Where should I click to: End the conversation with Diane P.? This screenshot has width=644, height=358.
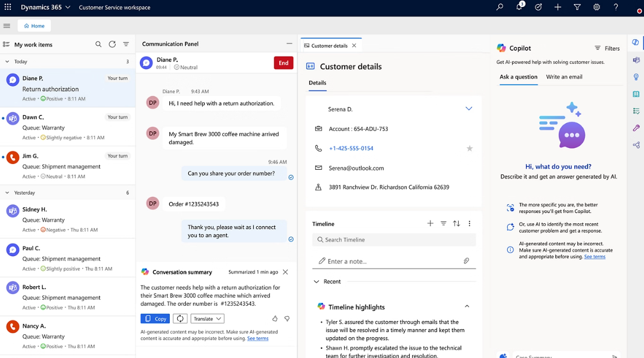283,63
